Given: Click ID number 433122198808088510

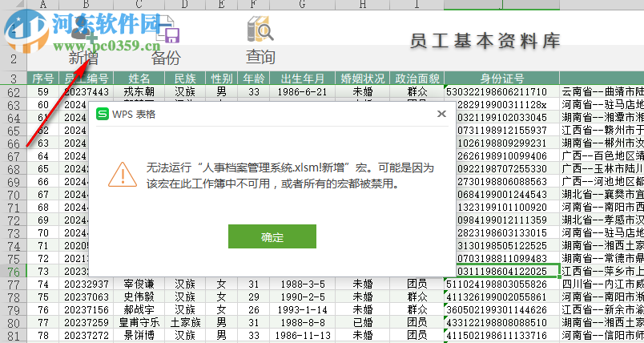Looking at the screenshot, I should click(x=502, y=322).
